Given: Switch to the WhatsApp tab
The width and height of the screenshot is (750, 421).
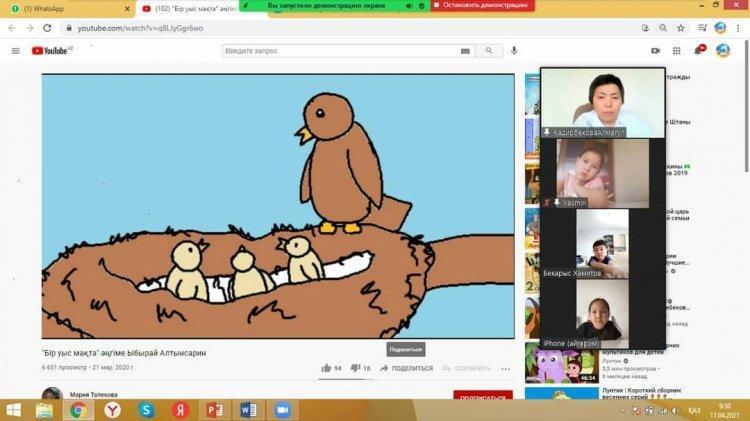Looking at the screenshot, I should [x=67, y=9].
